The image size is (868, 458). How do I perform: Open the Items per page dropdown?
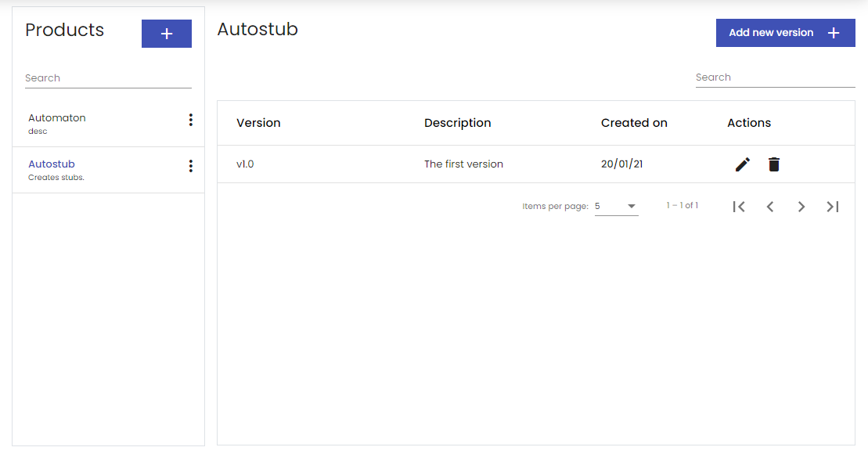coord(616,206)
